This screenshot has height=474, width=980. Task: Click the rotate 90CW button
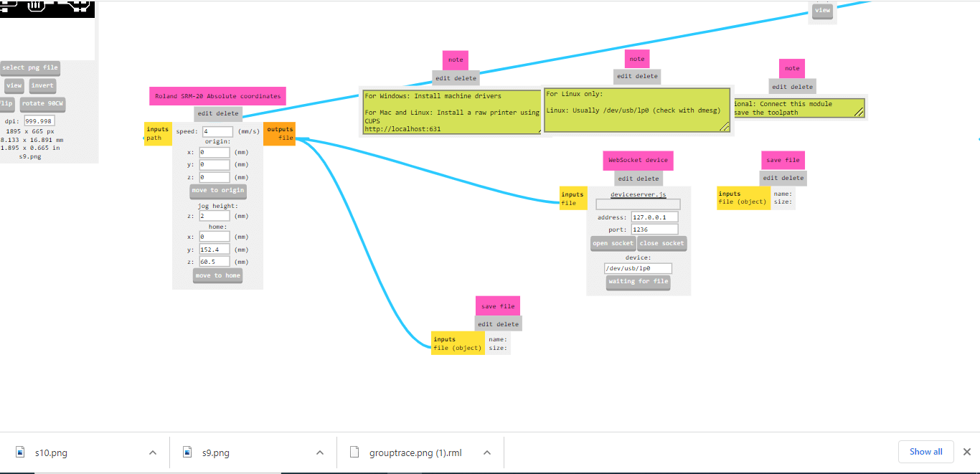pyautogui.click(x=42, y=104)
